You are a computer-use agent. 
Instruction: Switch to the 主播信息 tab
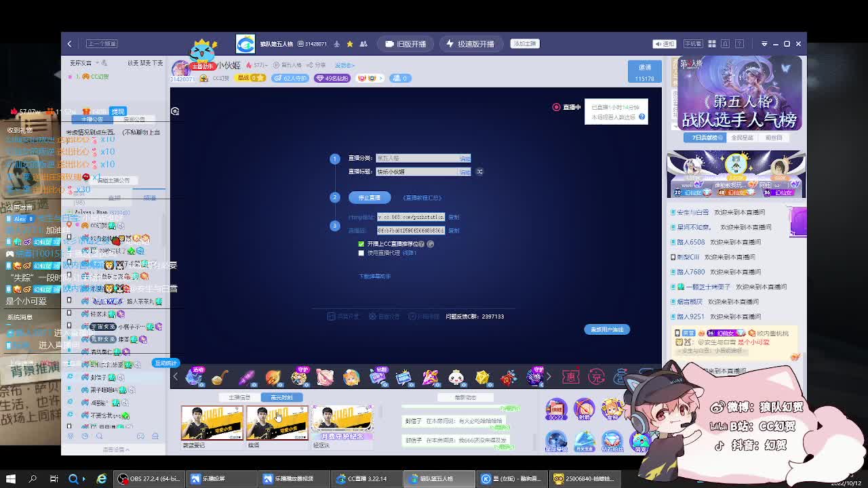[x=239, y=397]
